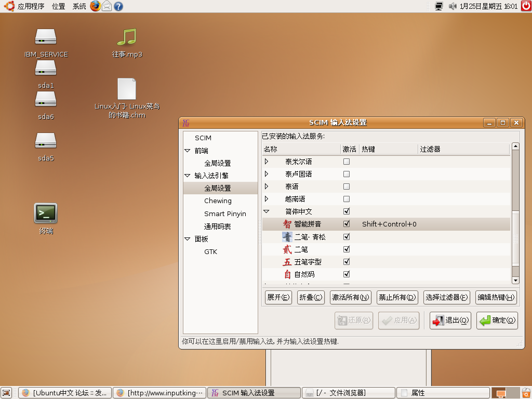The image size is (532, 399).
Task: Uncheck the 智能拼音 activation checkbox
Action: 347,223
